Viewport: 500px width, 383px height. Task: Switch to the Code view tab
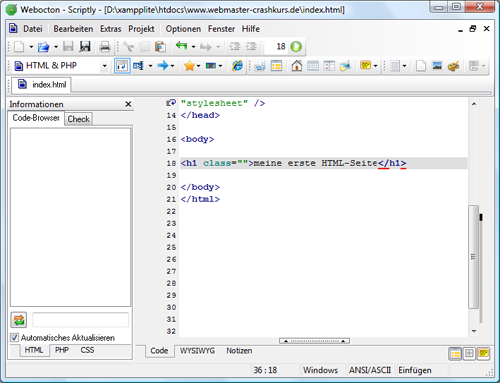tap(159, 351)
